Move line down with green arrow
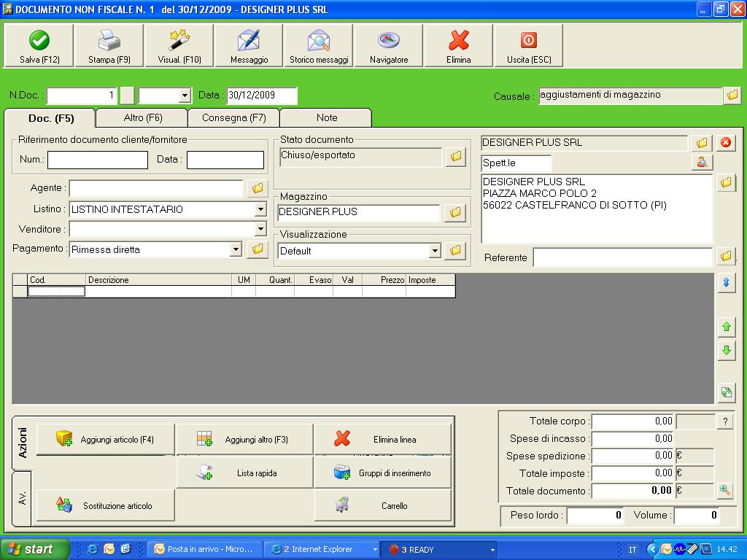The width and height of the screenshot is (747, 560). click(726, 351)
